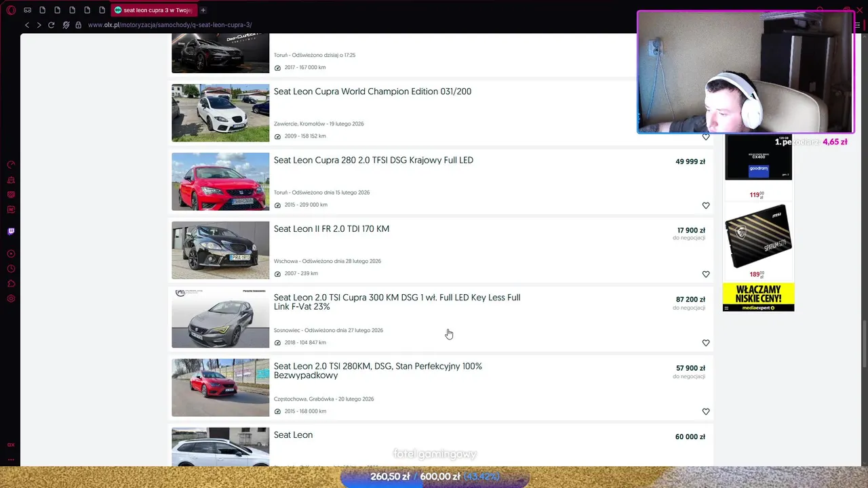Click the price '87 200 zł'
The image size is (868, 488).
point(690,300)
